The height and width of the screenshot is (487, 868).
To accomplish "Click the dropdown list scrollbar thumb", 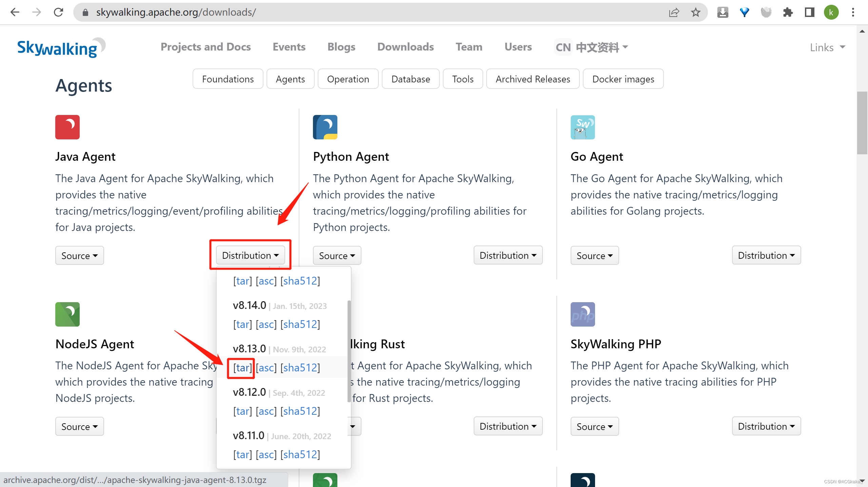I will point(349,351).
